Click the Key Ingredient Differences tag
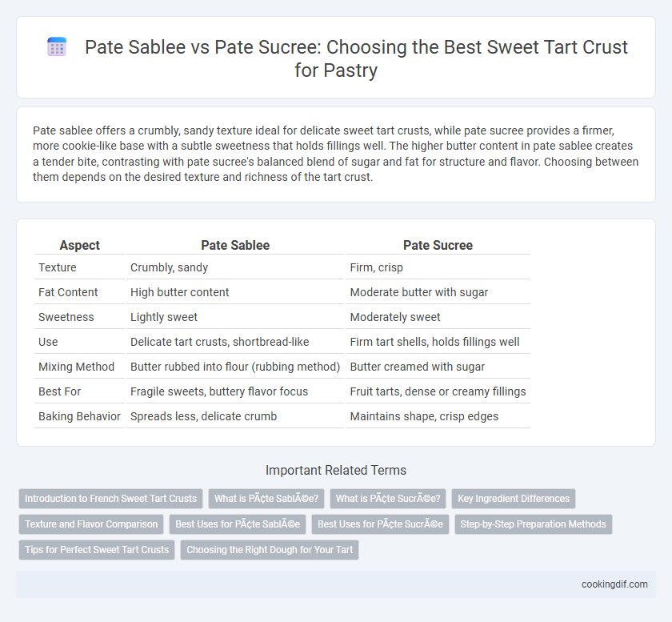Viewport: 672px width, 622px height. pyautogui.click(x=514, y=499)
